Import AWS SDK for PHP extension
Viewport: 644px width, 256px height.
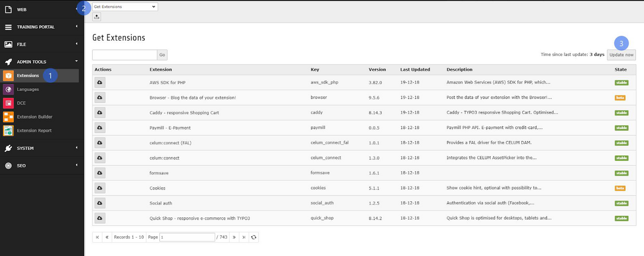(100, 82)
